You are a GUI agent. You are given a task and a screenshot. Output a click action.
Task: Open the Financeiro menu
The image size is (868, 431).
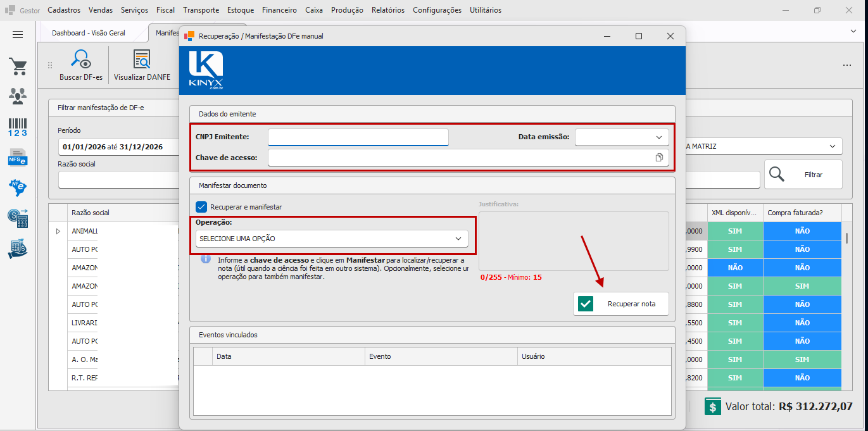coord(279,10)
